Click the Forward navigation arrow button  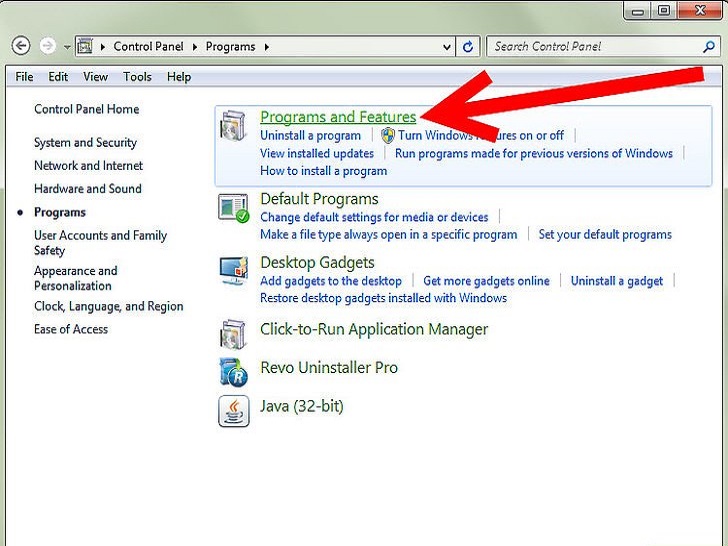pos(47,46)
